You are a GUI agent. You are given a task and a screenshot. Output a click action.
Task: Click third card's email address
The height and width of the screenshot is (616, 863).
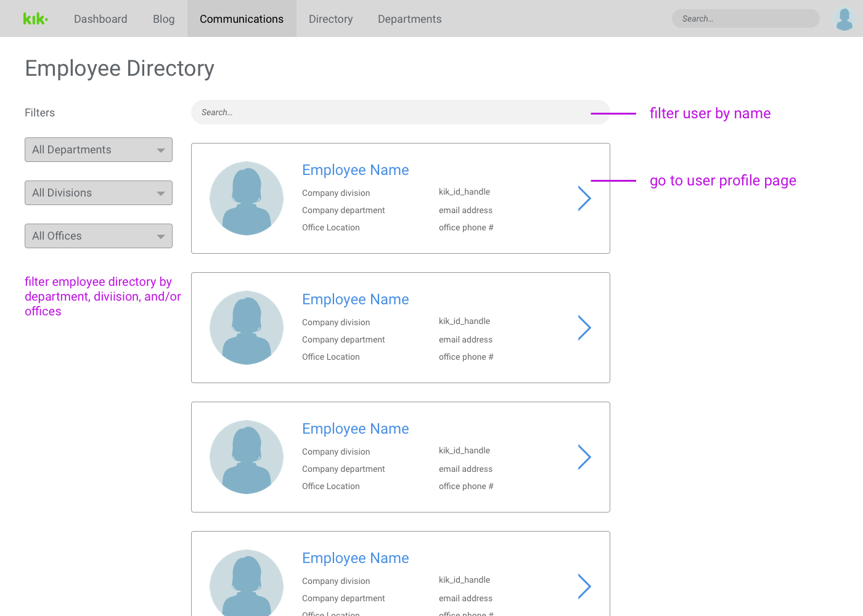466,469
